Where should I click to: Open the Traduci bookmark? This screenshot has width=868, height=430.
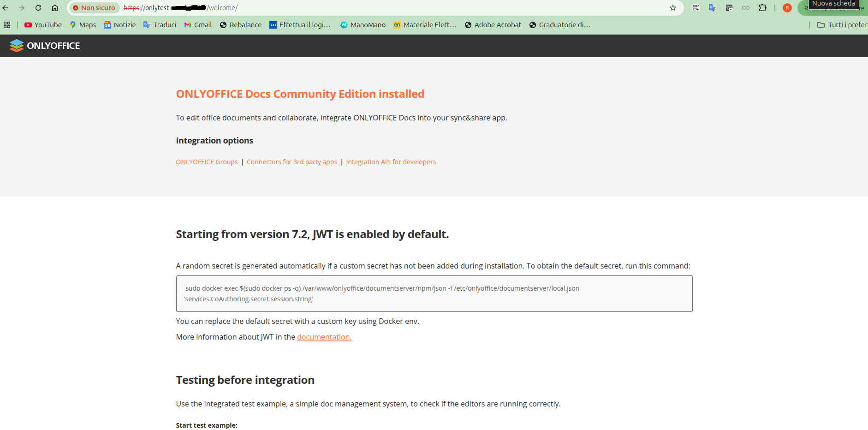pyautogui.click(x=160, y=25)
